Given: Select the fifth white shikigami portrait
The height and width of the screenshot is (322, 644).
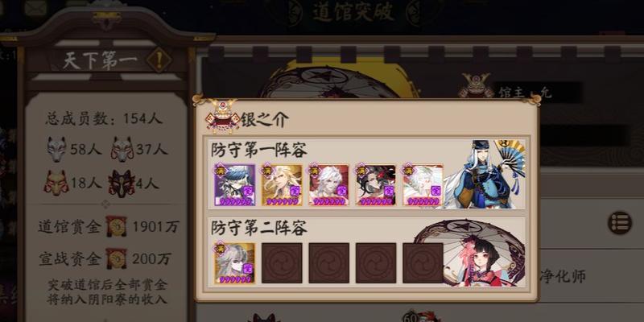Looking at the screenshot, I should (x=423, y=185).
